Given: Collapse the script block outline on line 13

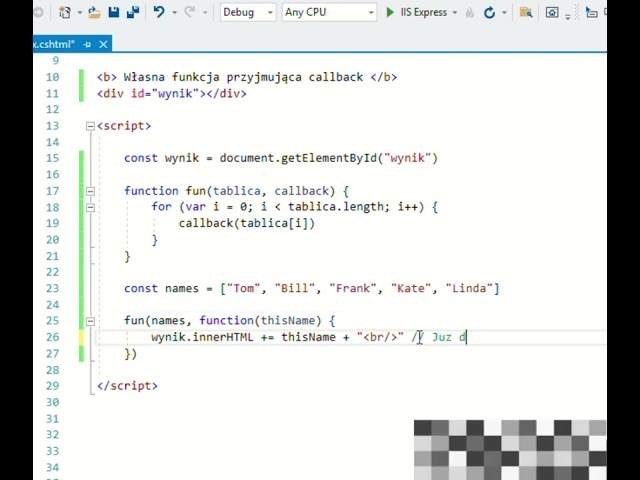Looking at the screenshot, I should click(90, 126).
